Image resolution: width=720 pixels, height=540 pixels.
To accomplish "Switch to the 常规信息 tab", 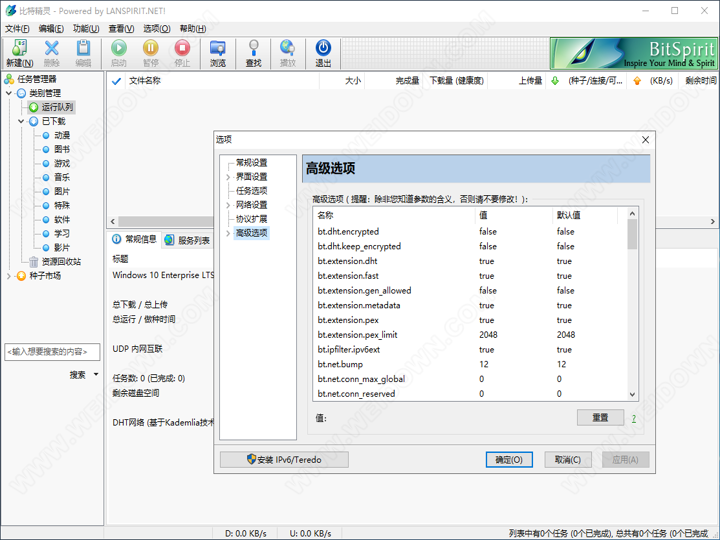I will 135,239.
